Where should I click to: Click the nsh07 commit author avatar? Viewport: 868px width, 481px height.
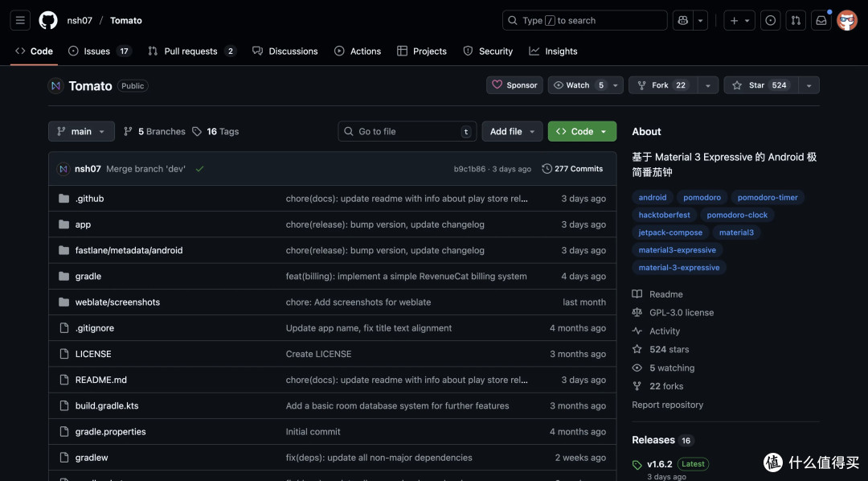click(63, 169)
